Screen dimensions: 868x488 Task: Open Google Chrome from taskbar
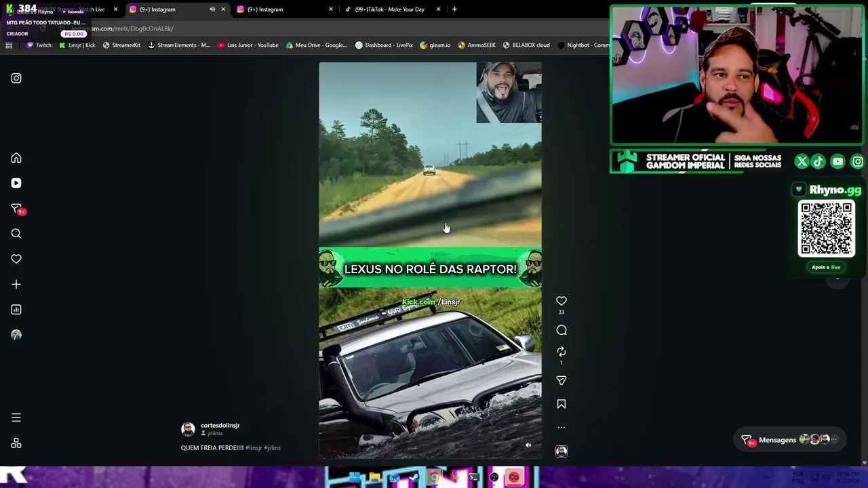(434, 479)
